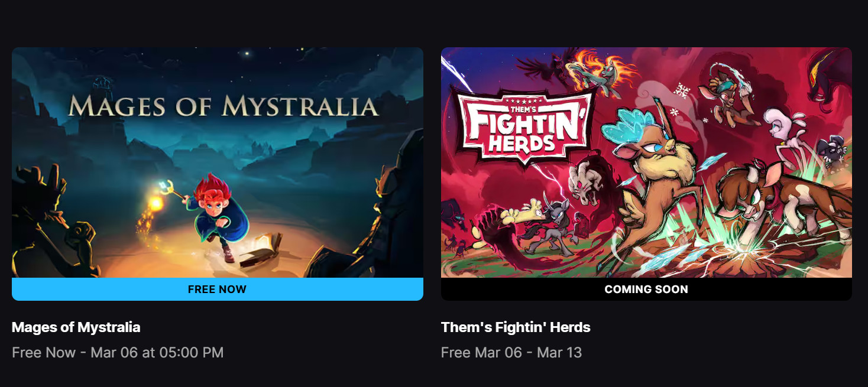Screen dimensions: 868x387
Task: Click the blue FREE NOW banner
Action: 217,290
